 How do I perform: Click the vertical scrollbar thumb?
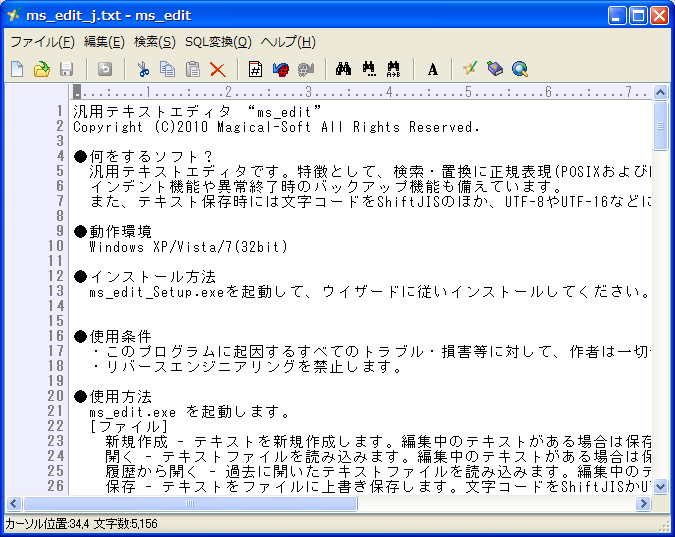point(660,126)
